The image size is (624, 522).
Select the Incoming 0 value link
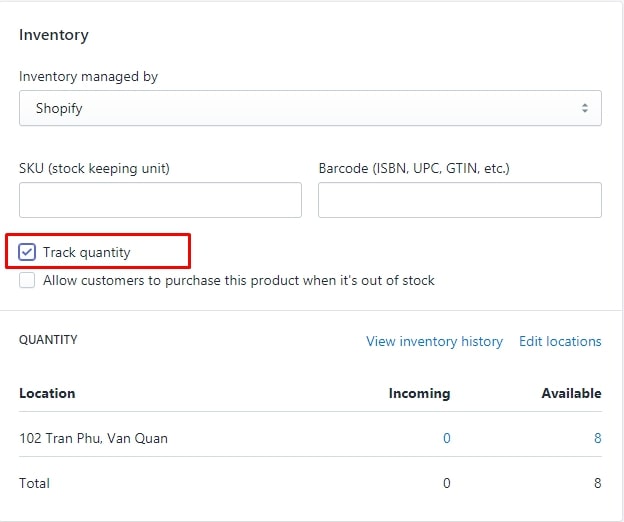[x=447, y=438]
